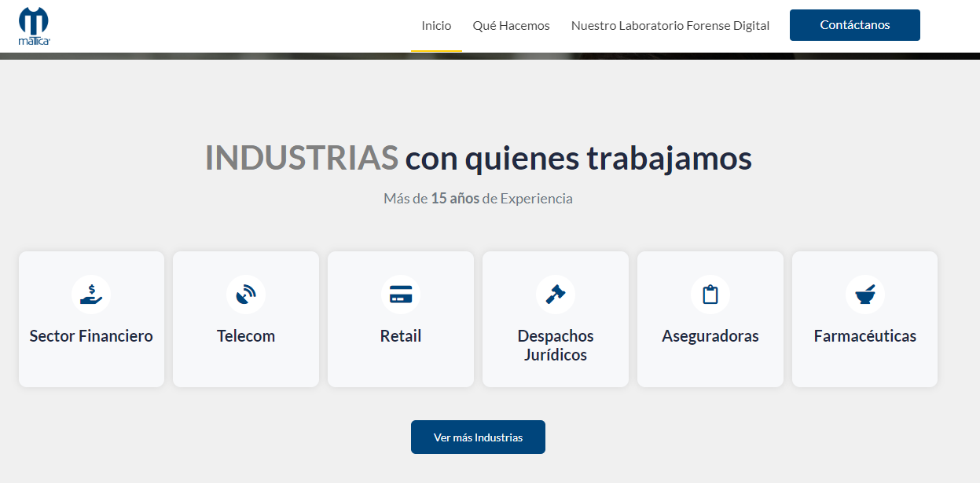The width and height of the screenshot is (980, 483).
Task: Select the Despachos Jurídicos card title
Action: pos(556,346)
